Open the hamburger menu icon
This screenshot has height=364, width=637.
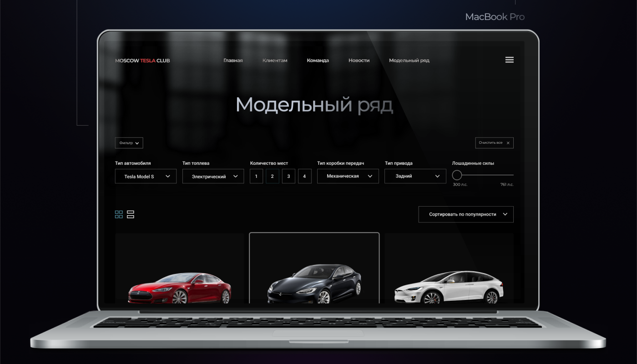(x=509, y=60)
